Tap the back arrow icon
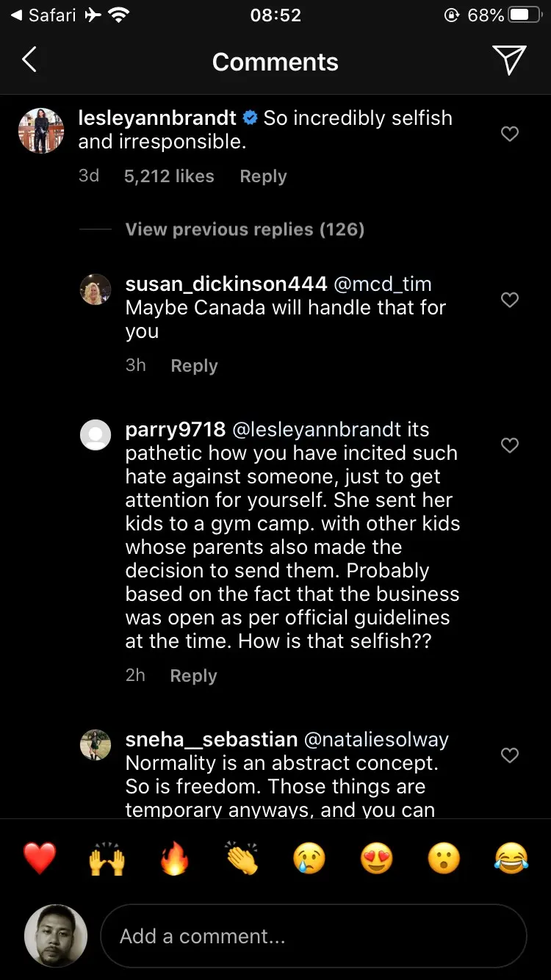The image size is (551, 980). click(29, 60)
